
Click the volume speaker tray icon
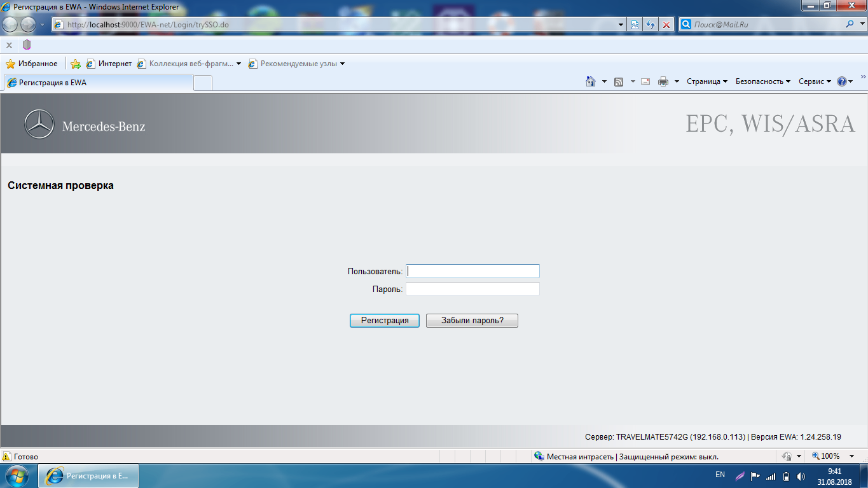click(801, 476)
